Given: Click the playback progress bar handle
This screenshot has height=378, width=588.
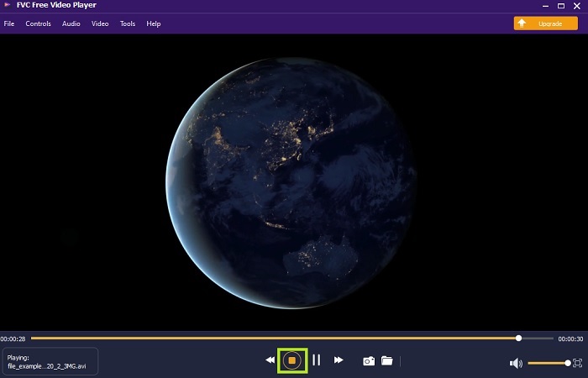Looking at the screenshot, I should 518,338.
